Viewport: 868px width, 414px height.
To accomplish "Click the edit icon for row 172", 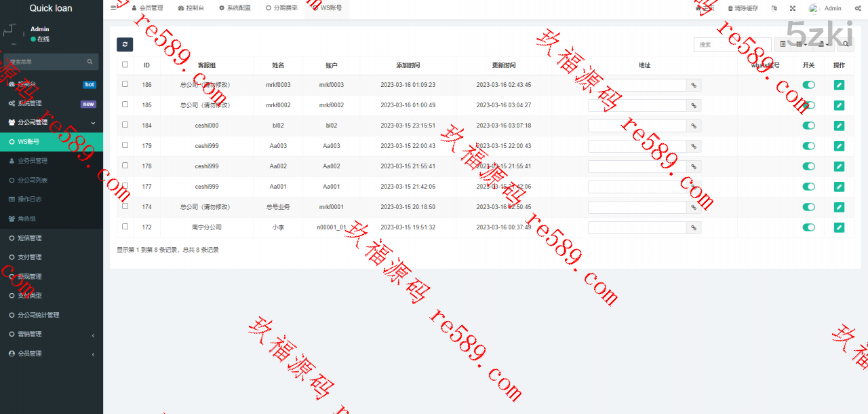I will [839, 227].
